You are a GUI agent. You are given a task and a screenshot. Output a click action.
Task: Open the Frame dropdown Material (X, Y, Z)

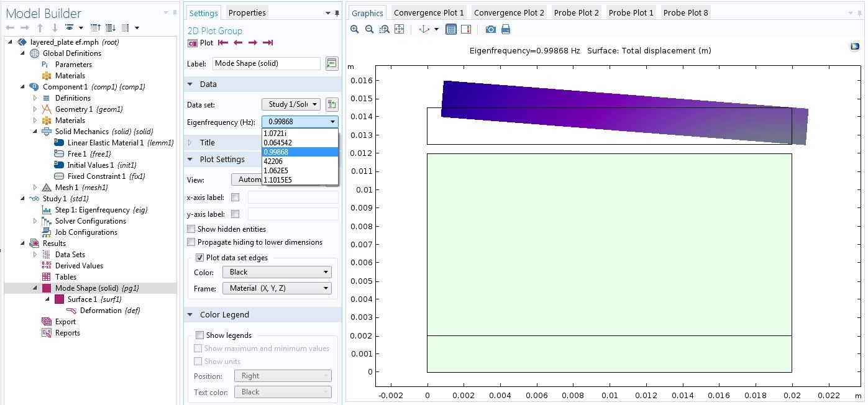tap(278, 288)
